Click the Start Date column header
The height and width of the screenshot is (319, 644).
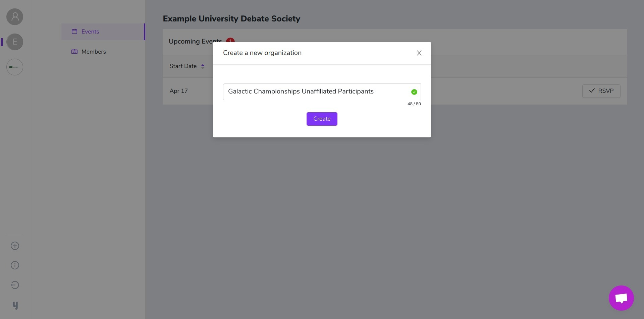183,66
